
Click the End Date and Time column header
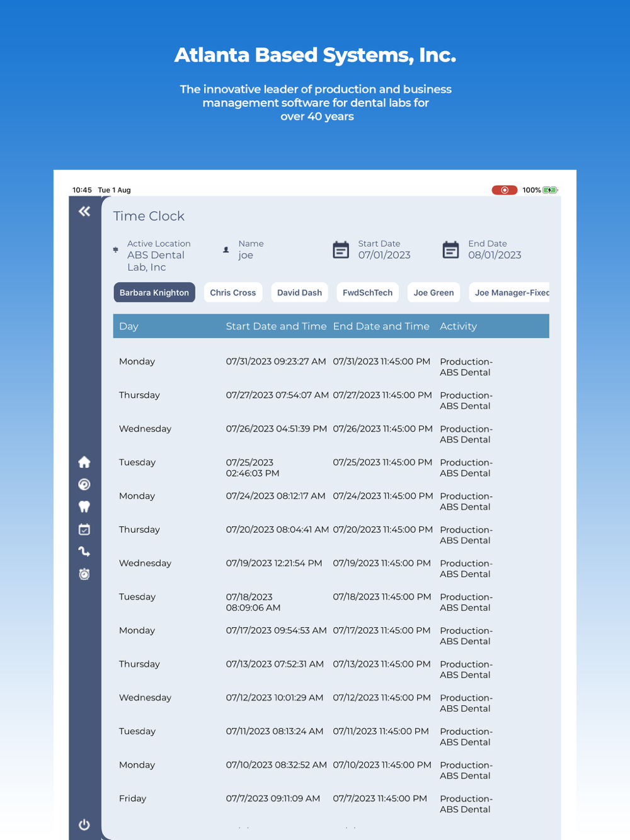pyautogui.click(x=381, y=326)
